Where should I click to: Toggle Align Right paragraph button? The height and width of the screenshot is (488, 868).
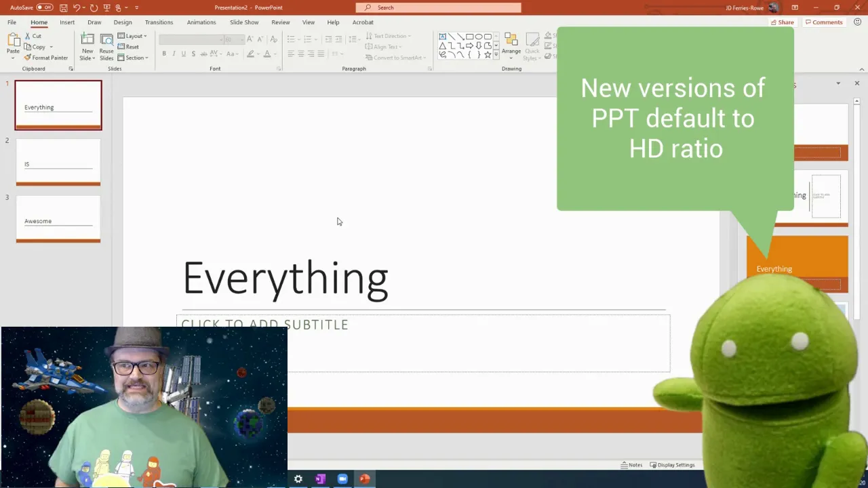[311, 54]
